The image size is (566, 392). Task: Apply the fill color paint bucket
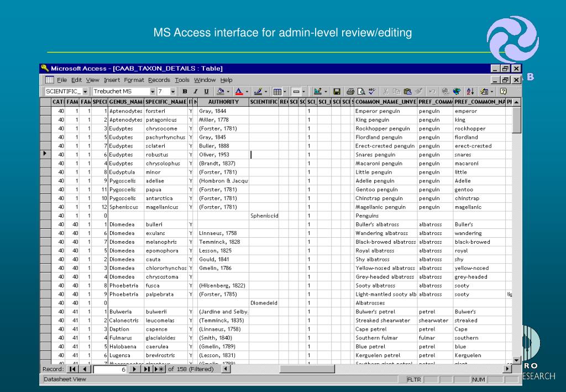pyautogui.click(x=220, y=91)
